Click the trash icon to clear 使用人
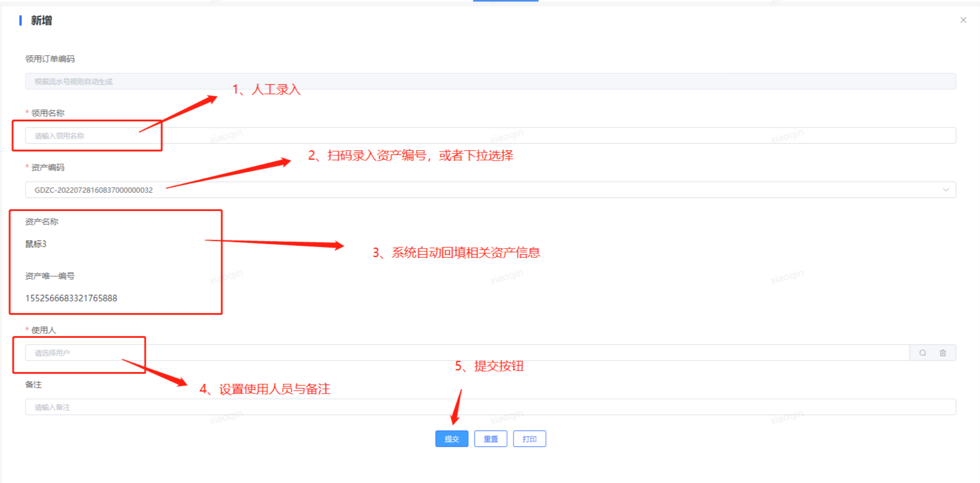Image resolution: width=980 pixels, height=483 pixels. [x=943, y=353]
